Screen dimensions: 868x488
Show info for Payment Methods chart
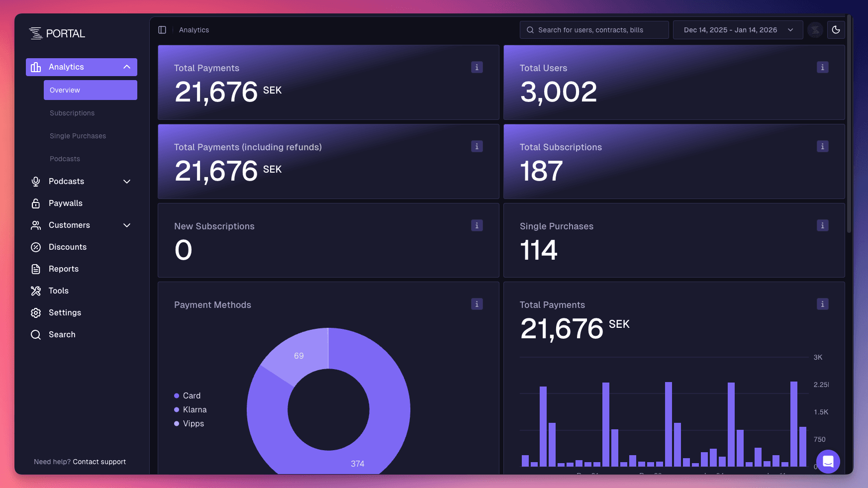coord(477,304)
